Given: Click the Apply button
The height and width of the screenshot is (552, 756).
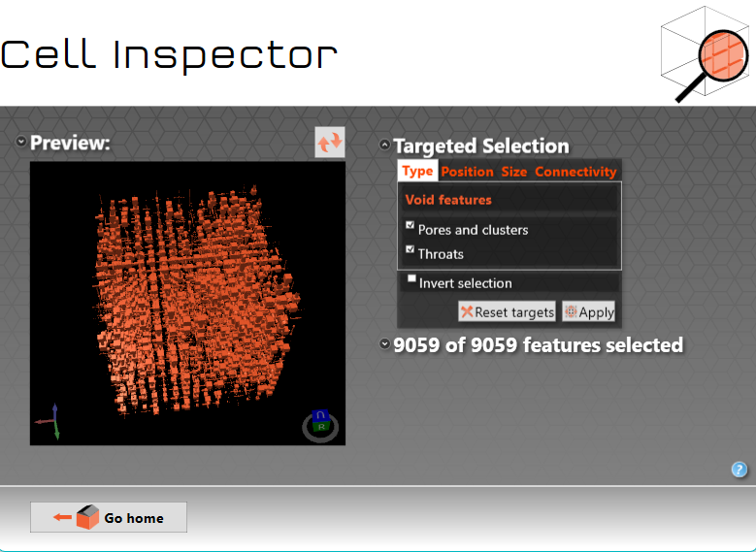Looking at the screenshot, I should [589, 312].
